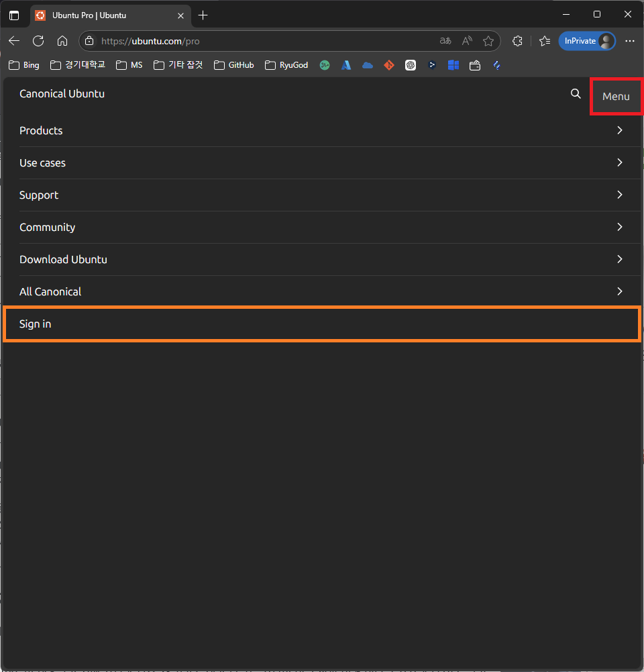The width and height of the screenshot is (644, 672).
Task: Click the chevron beside Community
Action: pyautogui.click(x=620, y=227)
